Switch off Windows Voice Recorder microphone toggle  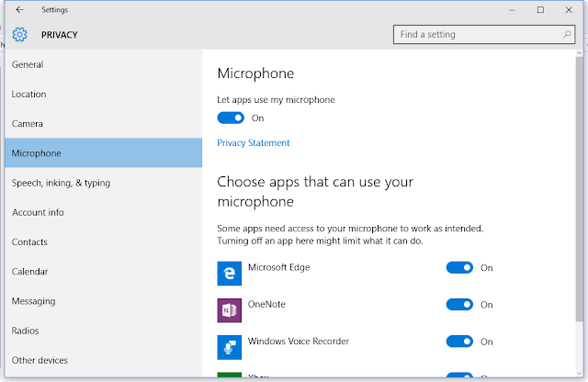459,342
